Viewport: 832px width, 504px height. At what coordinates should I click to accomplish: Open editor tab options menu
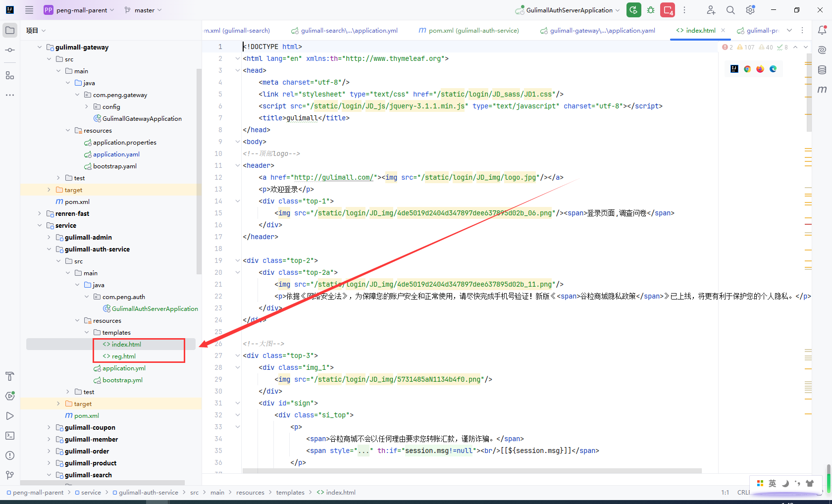coord(803,30)
